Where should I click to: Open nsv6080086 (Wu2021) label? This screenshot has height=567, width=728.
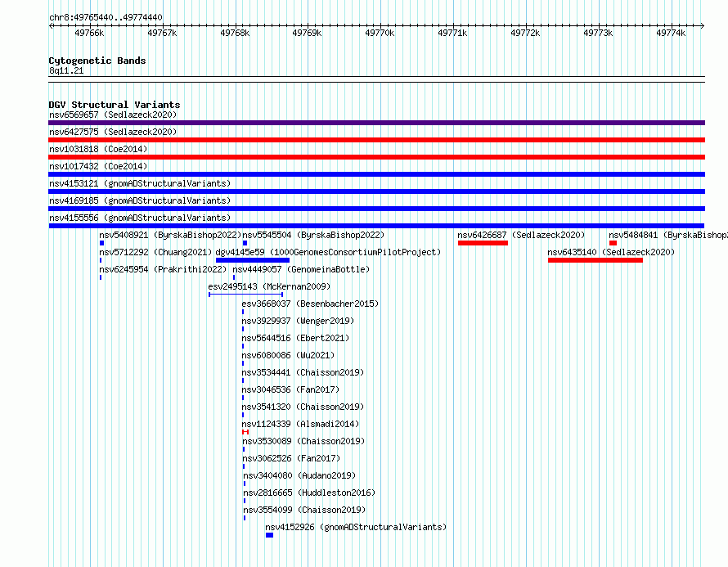[288, 355]
